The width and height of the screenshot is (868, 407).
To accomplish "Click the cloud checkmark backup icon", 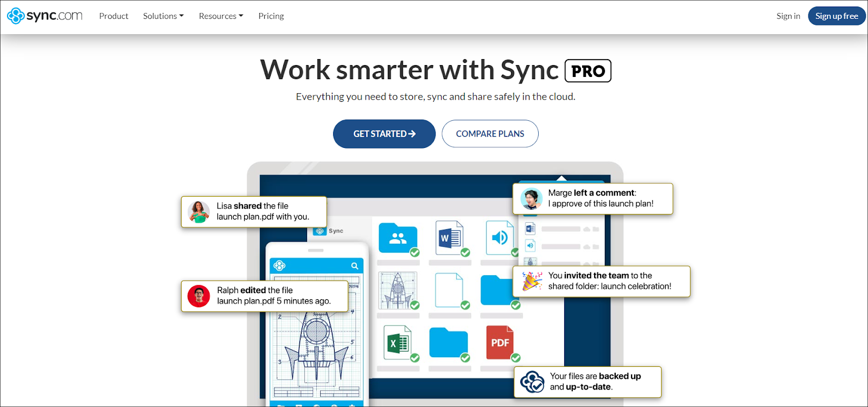I will pyautogui.click(x=532, y=382).
